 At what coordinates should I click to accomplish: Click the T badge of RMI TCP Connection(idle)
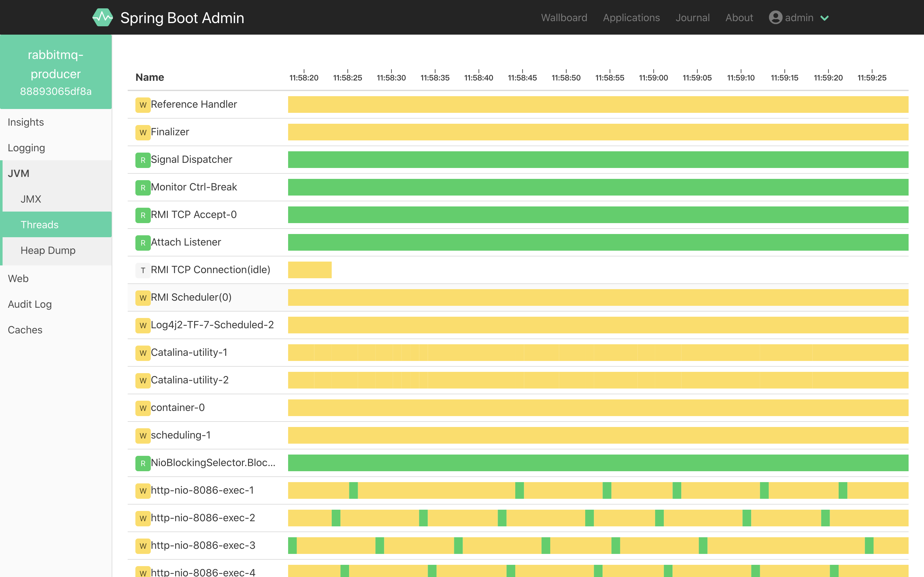143,270
